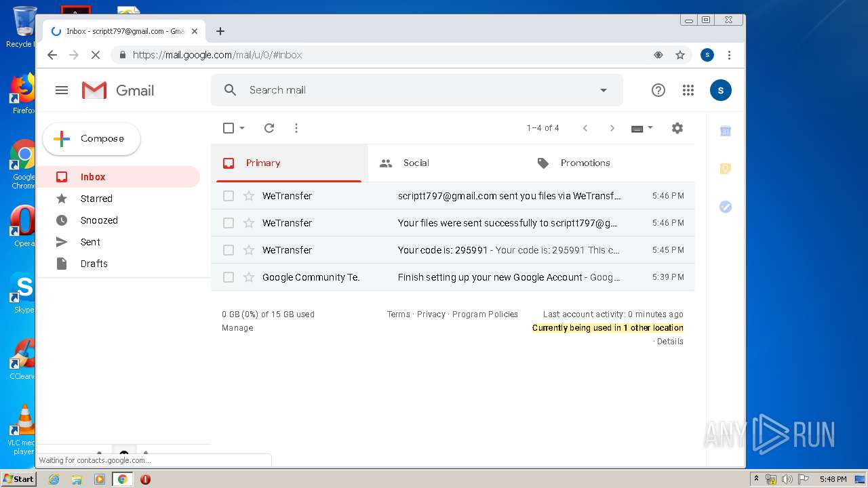The height and width of the screenshot is (488, 868).
Task: Open Chrome menu three dots
Action: pos(729,55)
